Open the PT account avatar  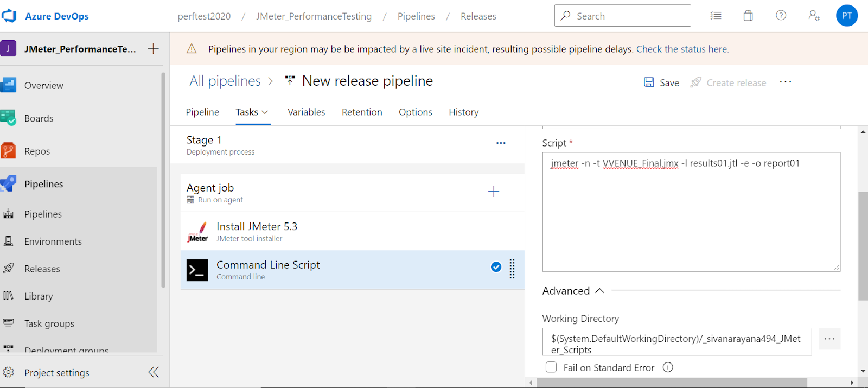click(x=847, y=16)
